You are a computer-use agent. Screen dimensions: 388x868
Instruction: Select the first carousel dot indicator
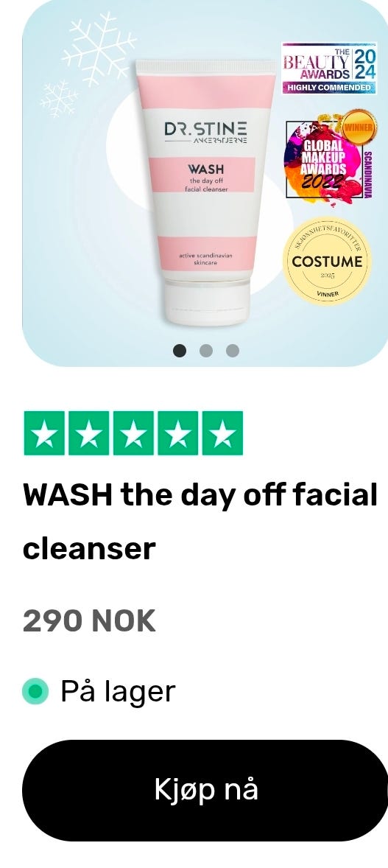coord(180,351)
